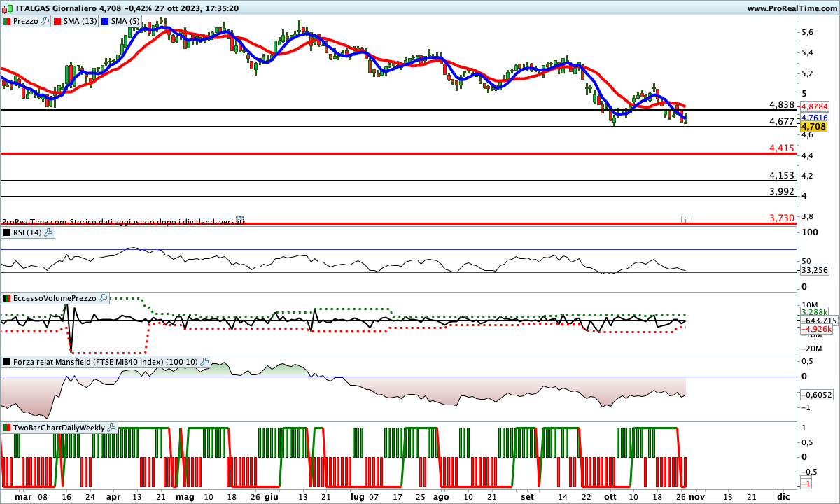Click the small info marker near 26 ott

tap(685, 220)
